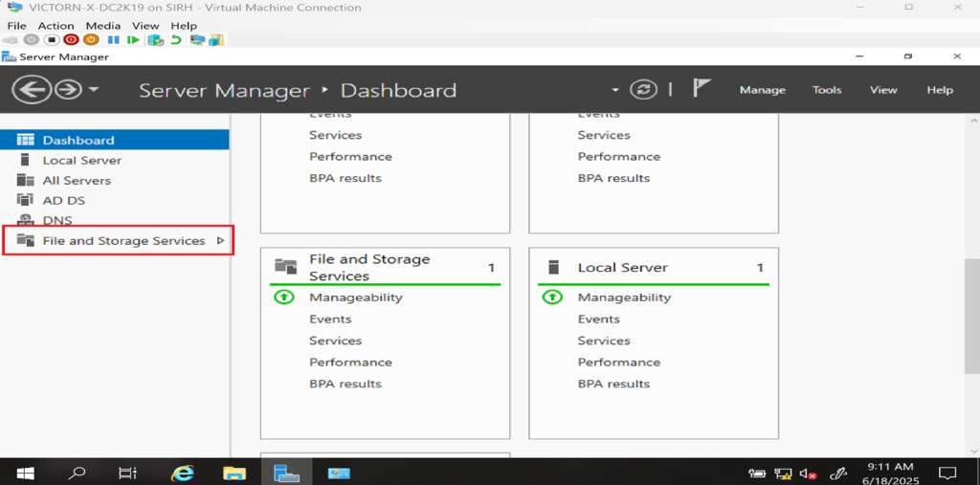
Task: Open the navigation history dropdown arrow
Action: (94, 90)
